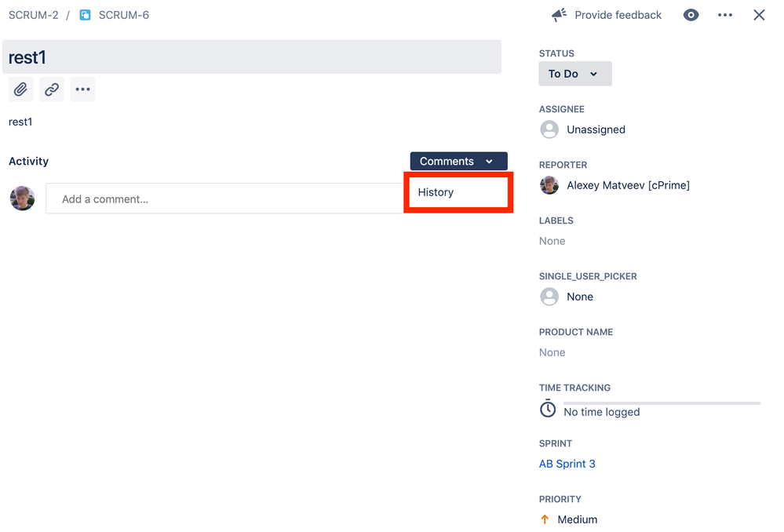Click the rest1 description text

[20, 122]
